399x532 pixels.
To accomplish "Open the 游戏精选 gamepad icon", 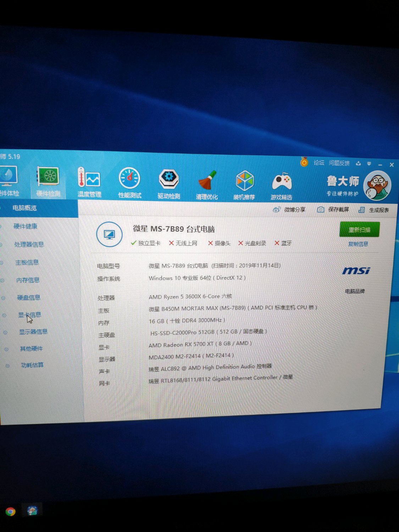I will click(282, 186).
